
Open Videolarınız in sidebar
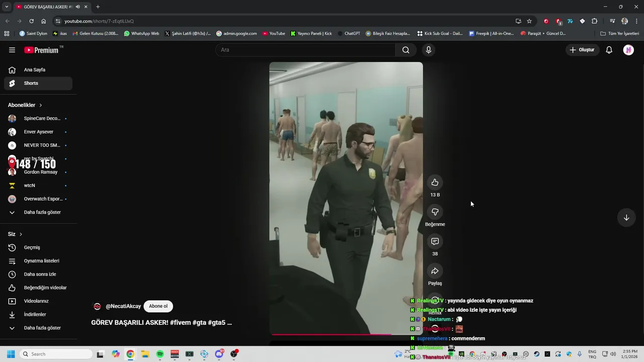point(38,301)
